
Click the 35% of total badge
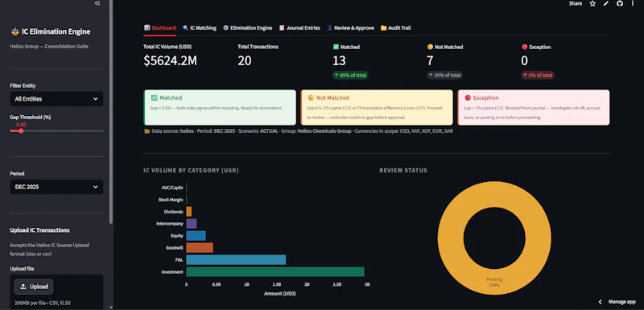(445, 75)
